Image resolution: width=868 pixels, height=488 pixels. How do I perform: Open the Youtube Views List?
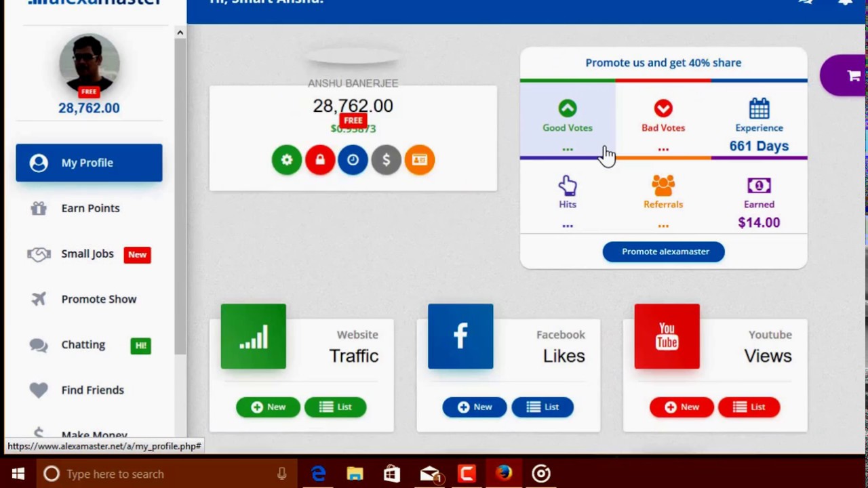pos(749,407)
